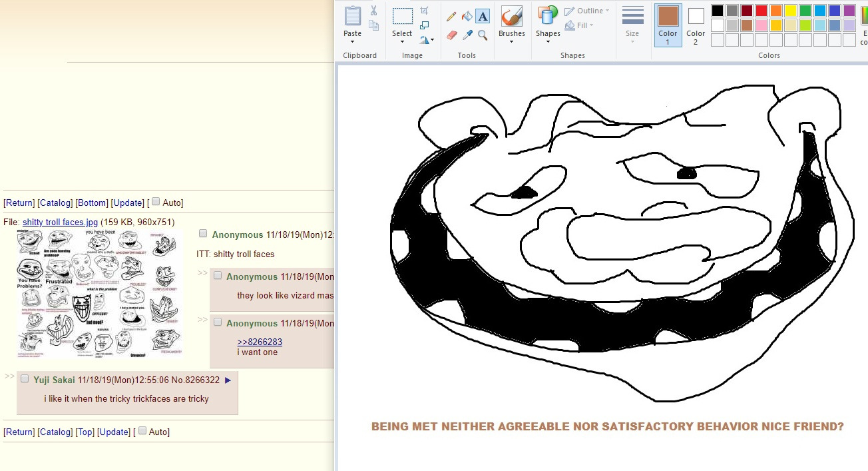Click the bottom Update link

pos(114,432)
